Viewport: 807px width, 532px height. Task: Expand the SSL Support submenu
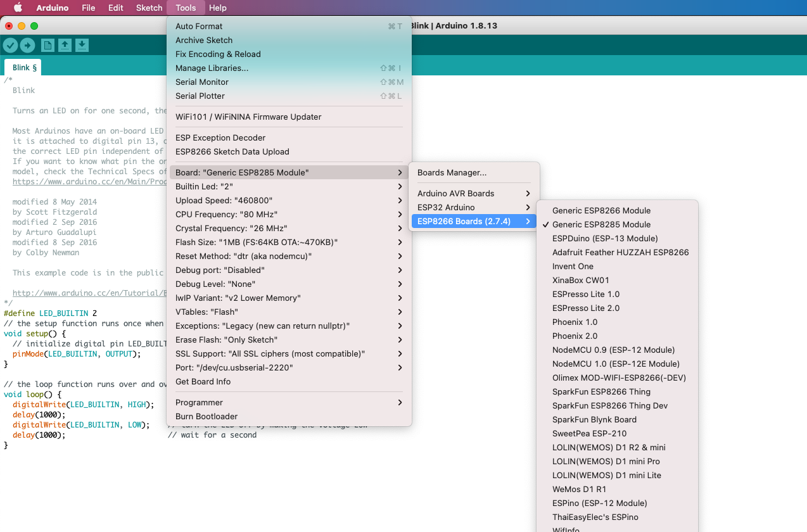[289, 353]
